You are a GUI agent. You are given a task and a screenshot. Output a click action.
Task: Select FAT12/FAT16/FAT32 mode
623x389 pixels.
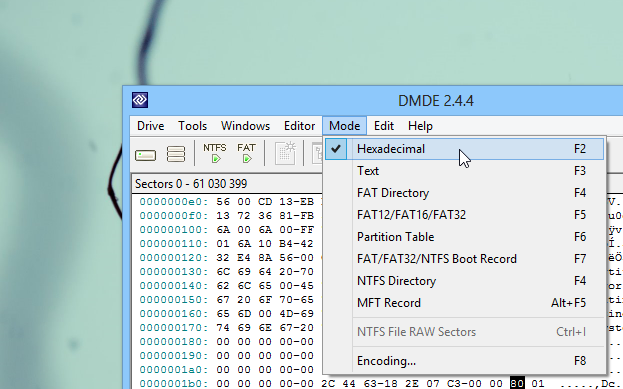(x=464, y=215)
